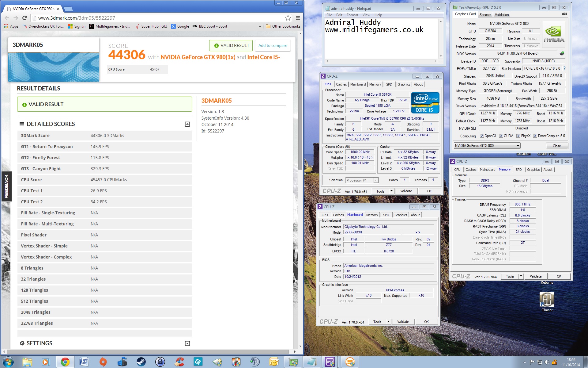This screenshot has width=588, height=368.
Task: Show hidden bookmarks with the chevron
Action: click(x=259, y=26)
